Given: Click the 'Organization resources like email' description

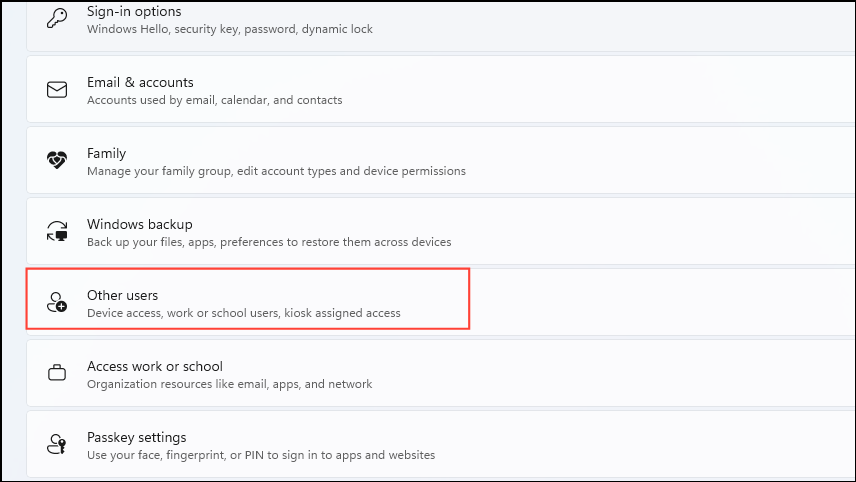Looking at the screenshot, I should pyautogui.click(x=229, y=384).
